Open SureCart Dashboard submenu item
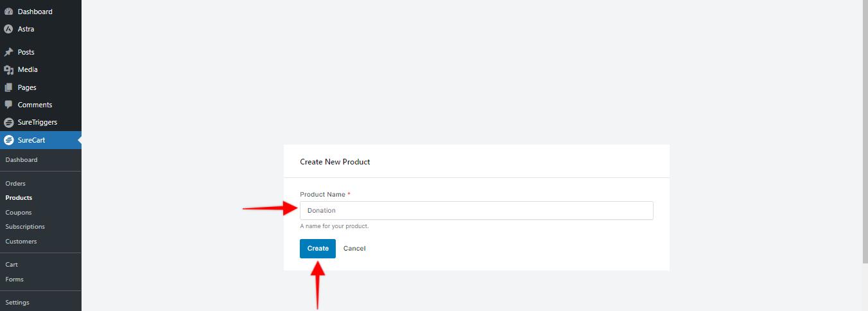 coord(22,159)
